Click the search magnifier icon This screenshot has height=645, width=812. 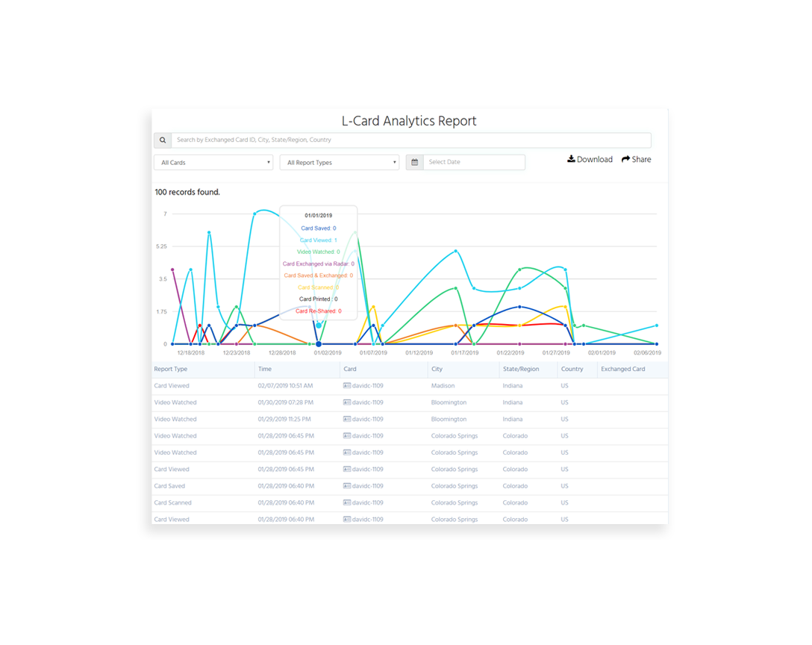point(163,140)
